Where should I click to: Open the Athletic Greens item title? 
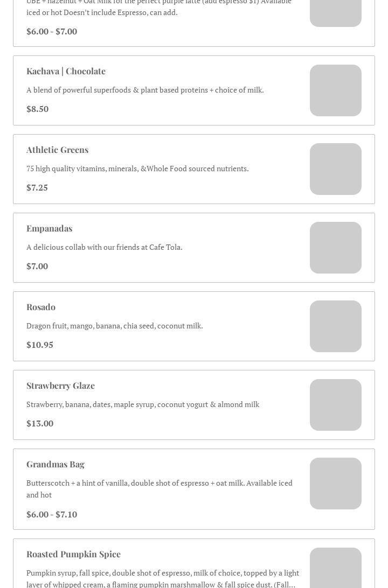tap(58, 150)
